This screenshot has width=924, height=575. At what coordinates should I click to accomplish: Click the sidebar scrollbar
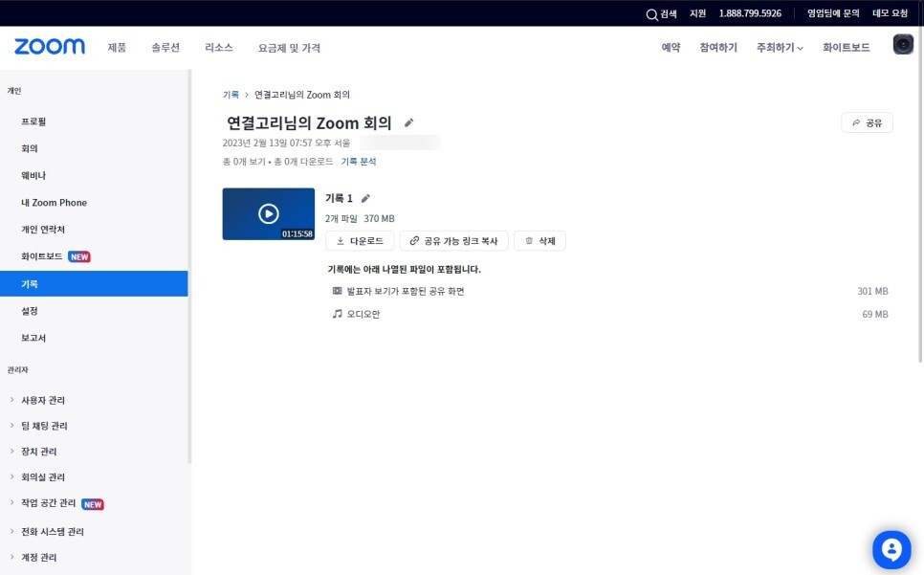189,266
